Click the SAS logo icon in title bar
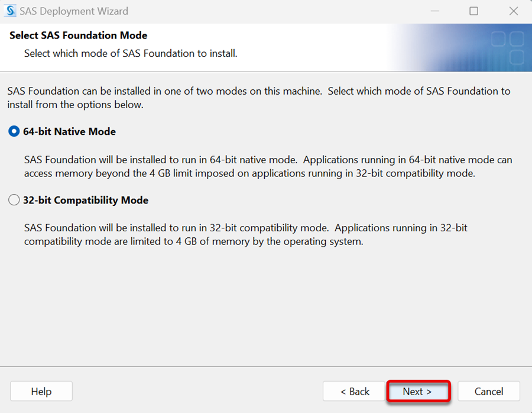This screenshot has height=413, width=532. pos(10,11)
